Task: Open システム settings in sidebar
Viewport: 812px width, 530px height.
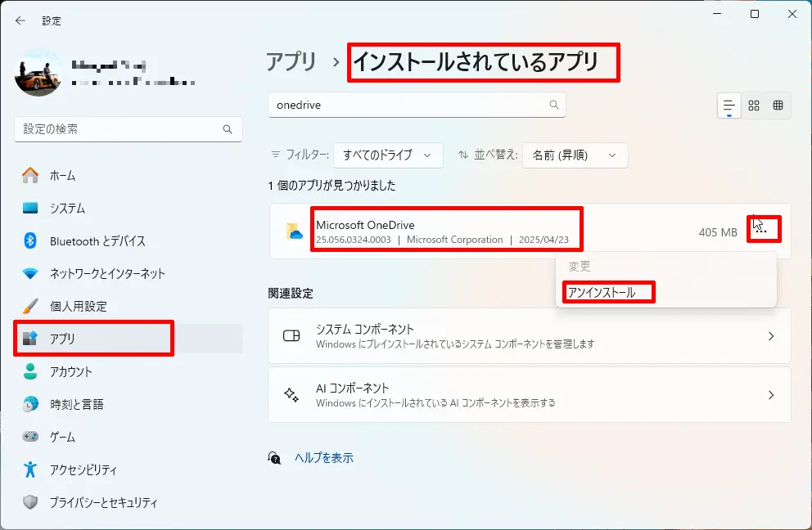Action: tap(129, 209)
